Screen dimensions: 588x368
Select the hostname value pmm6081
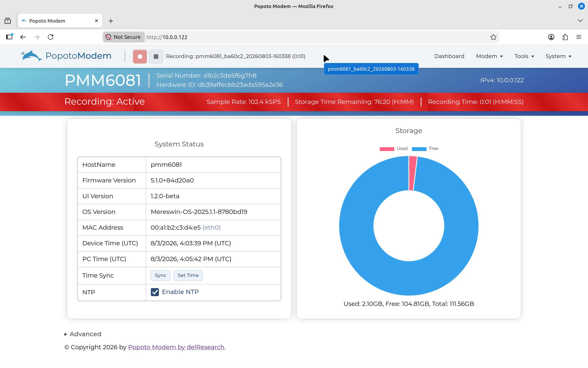pyautogui.click(x=166, y=165)
